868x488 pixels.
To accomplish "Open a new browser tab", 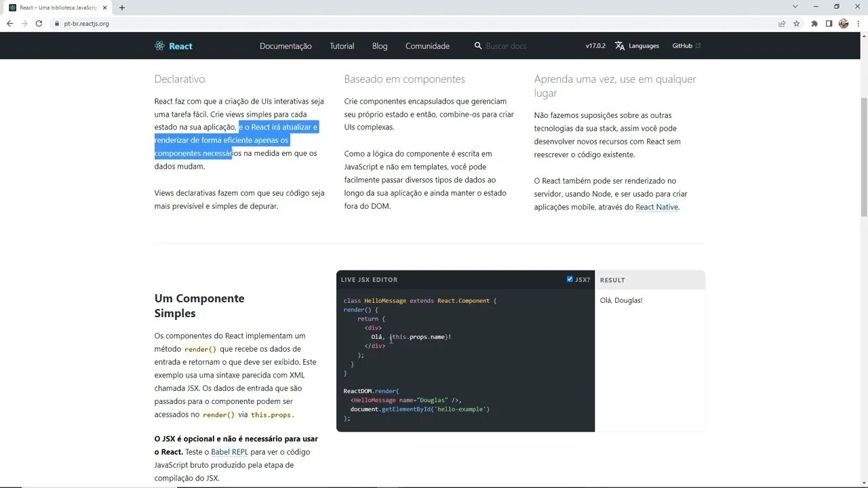I will [x=122, y=7].
